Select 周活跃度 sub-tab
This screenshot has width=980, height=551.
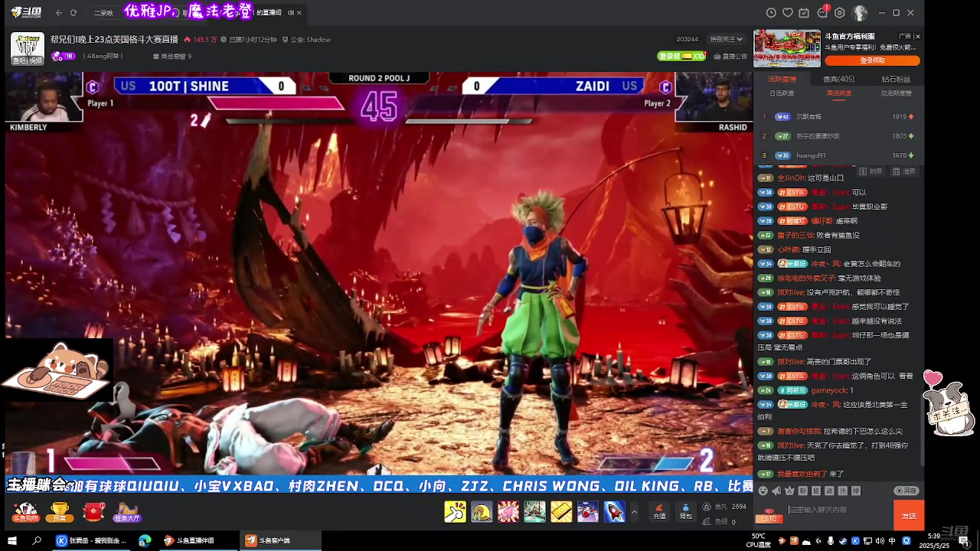tap(839, 93)
